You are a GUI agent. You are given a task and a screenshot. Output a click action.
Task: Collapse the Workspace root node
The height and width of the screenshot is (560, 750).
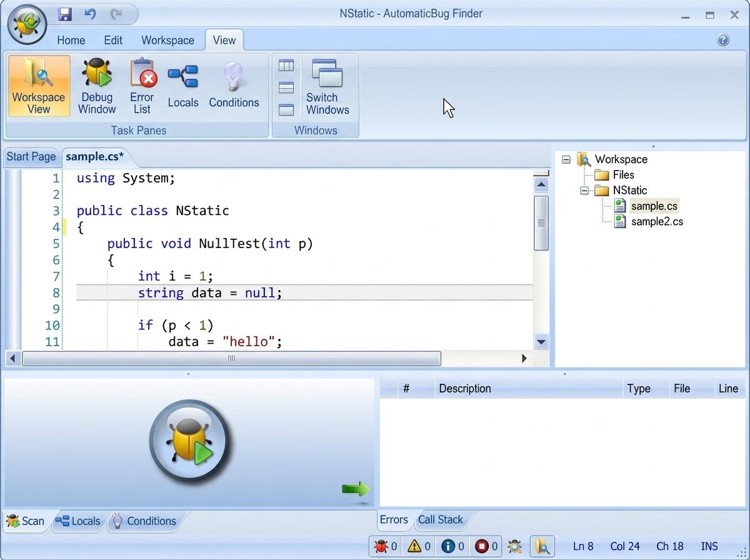point(566,159)
